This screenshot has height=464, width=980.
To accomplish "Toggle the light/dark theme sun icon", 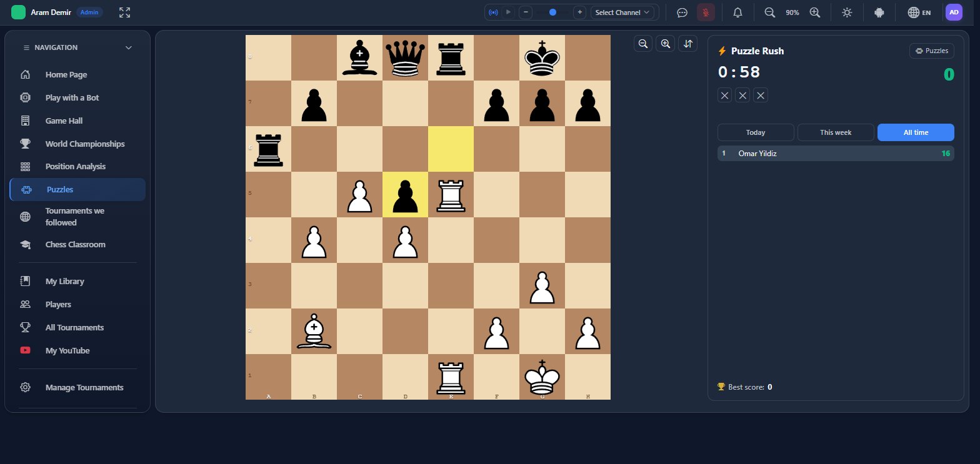I will coord(847,12).
